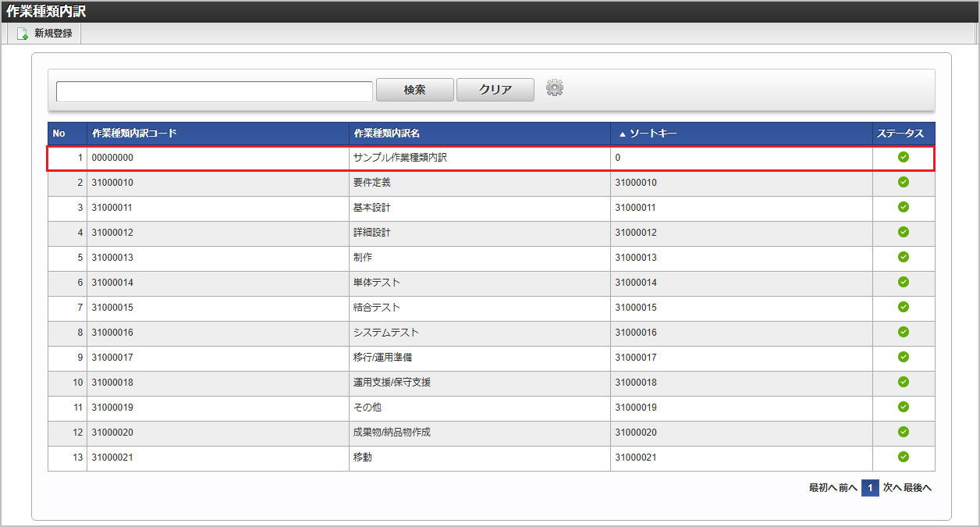This screenshot has height=527, width=980.
Task: Sort by 作業種類内訳コード column header
Action: pos(134,134)
